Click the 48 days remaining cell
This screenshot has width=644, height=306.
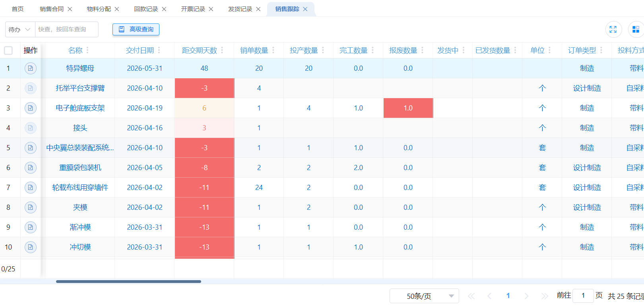click(x=204, y=68)
